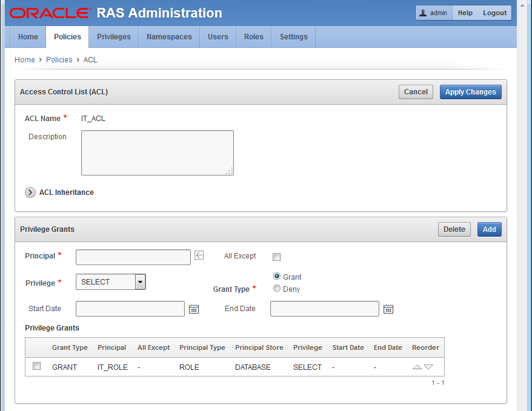
Task: Move IT_ROLE grant up with reorder arrow
Action: click(x=417, y=367)
